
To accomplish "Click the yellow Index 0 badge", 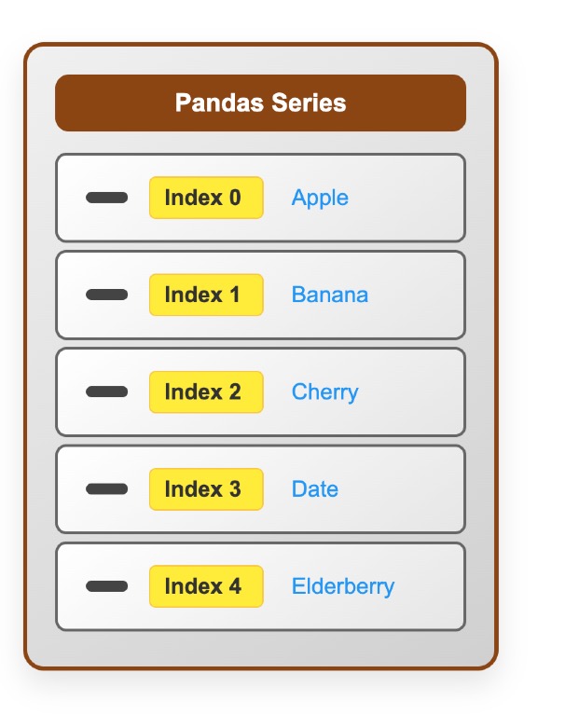I will tap(206, 198).
